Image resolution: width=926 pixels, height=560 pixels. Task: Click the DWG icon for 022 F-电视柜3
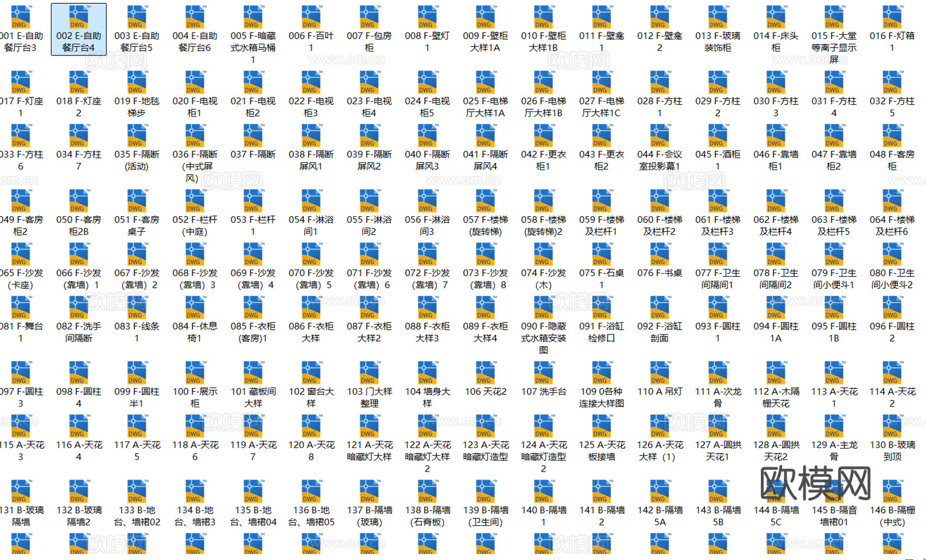[311, 82]
